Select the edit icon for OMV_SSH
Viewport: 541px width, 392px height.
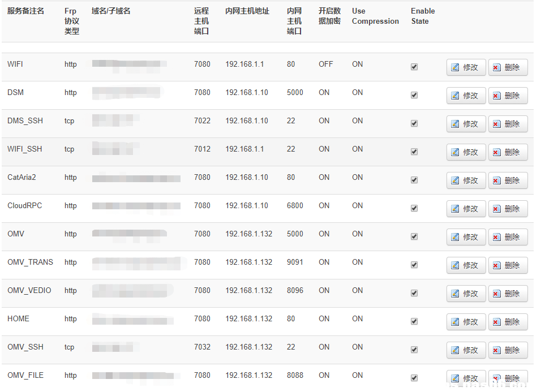(457, 350)
